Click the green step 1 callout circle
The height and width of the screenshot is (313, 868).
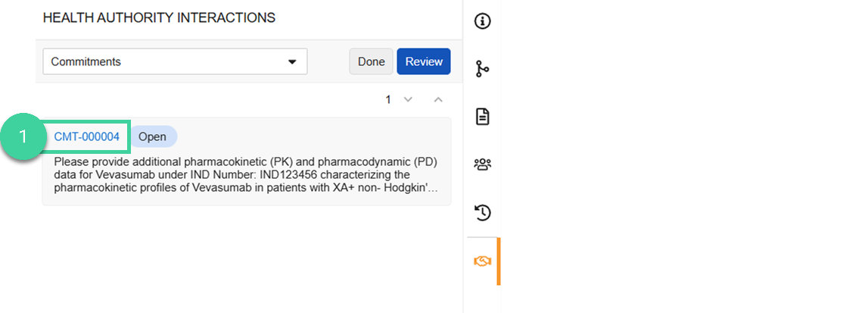pyautogui.click(x=22, y=137)
